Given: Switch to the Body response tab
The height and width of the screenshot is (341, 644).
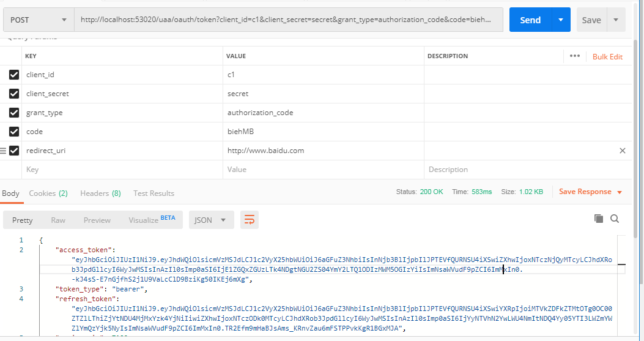Looking at the screenshot, I should pos(10,193).
